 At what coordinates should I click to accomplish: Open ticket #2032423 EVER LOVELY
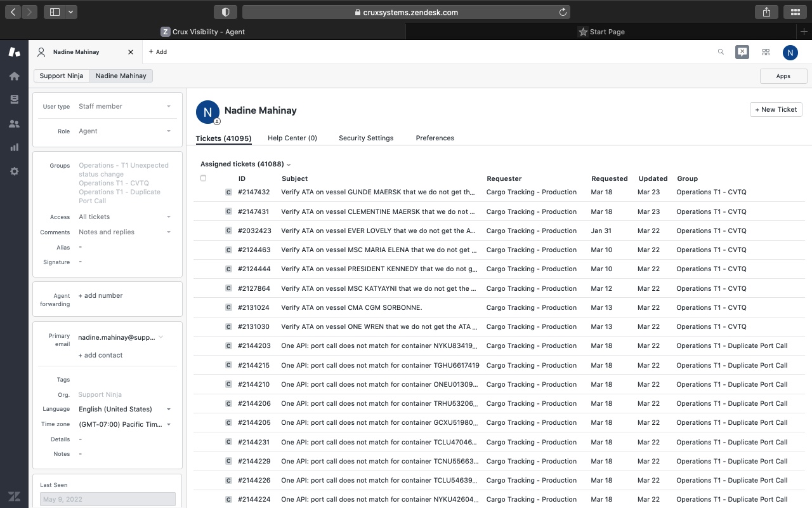(378, 231)
